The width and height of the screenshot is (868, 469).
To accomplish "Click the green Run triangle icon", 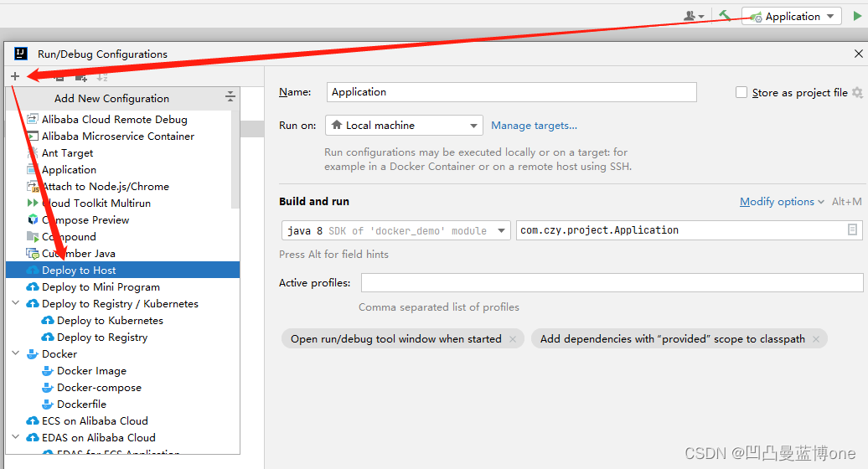I will pyautogui.click(x=857, y=16).
